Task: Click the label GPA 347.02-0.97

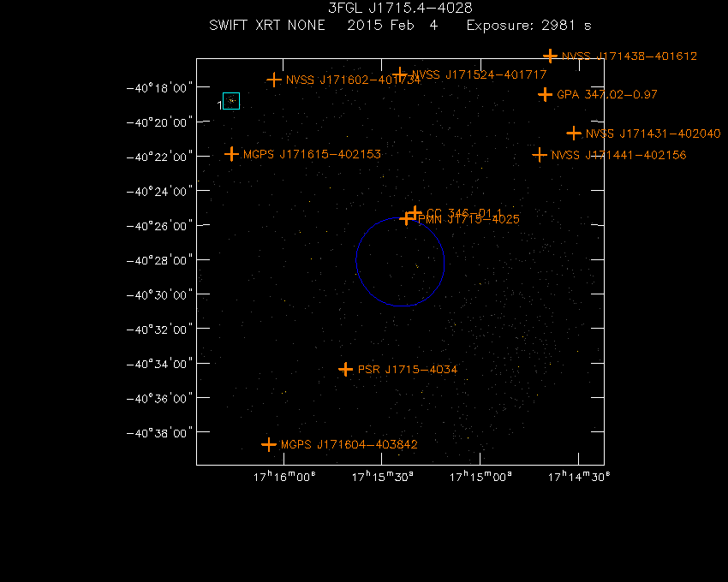Action: click(607, 95)
